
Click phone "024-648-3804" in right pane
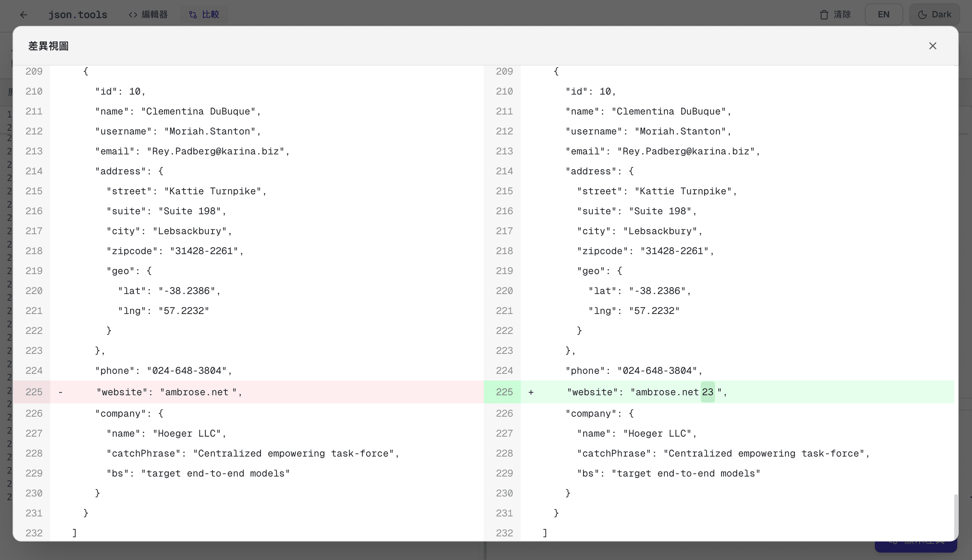[657, 371]
